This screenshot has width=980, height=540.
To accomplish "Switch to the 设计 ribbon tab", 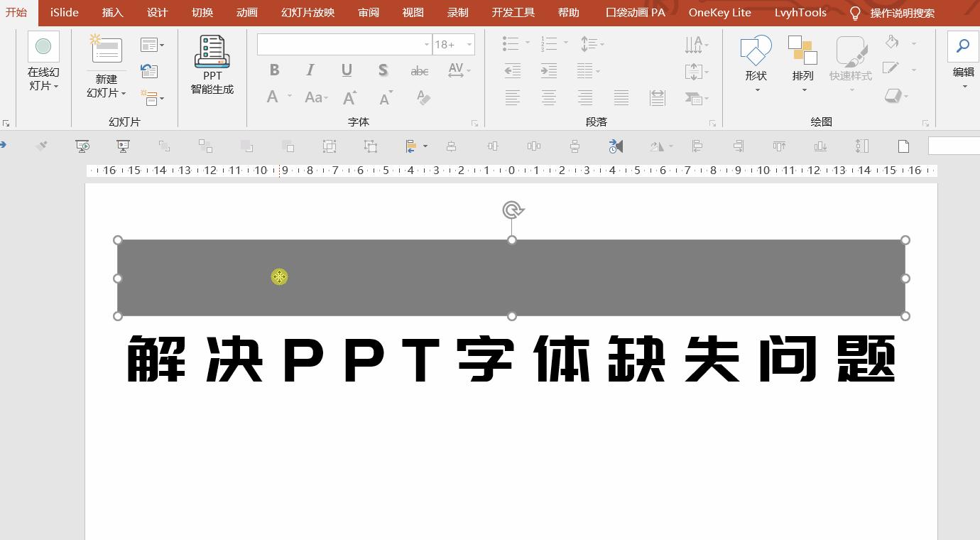I will click(x=157, y=12).
